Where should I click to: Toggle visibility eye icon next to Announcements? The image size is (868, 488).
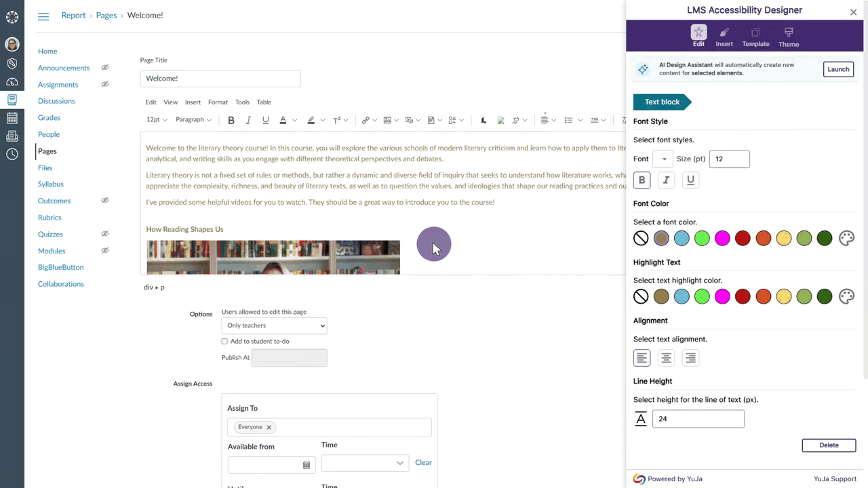click(x=105, y=68)
